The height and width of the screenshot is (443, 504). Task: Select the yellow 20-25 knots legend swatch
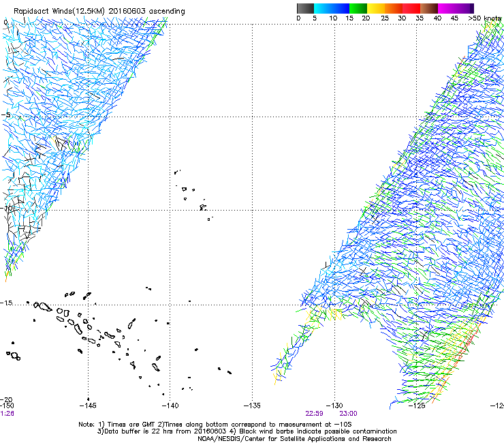coord(376,8)
